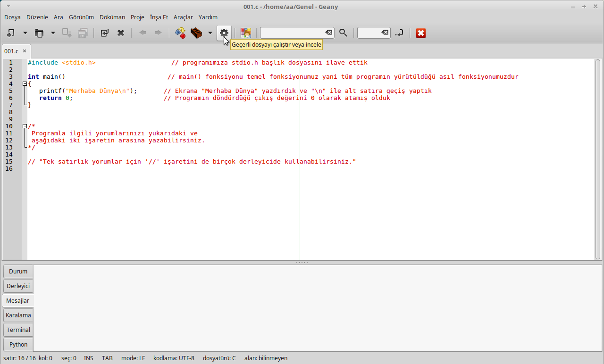Open the İnşa Et menu

[159, 17]
